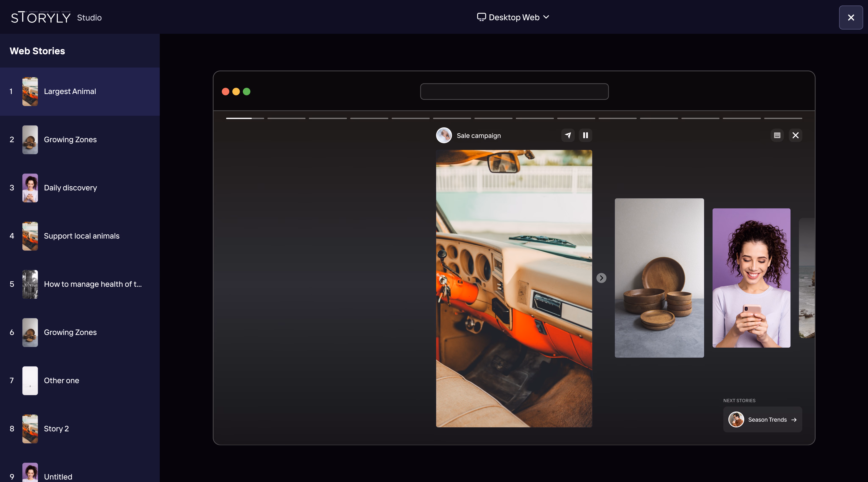Click the mock browser address bar

coord(514,92)
